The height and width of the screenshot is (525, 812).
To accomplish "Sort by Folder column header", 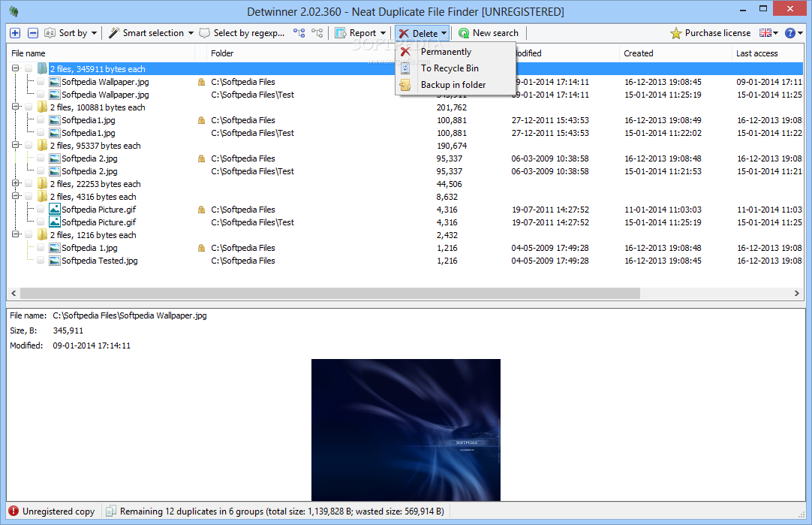I will (x=222, y=53).
